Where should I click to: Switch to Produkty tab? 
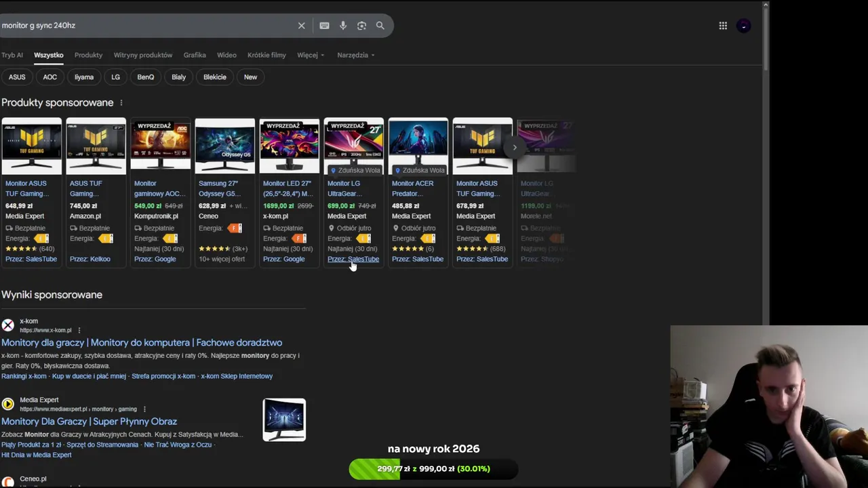[88, 55]
